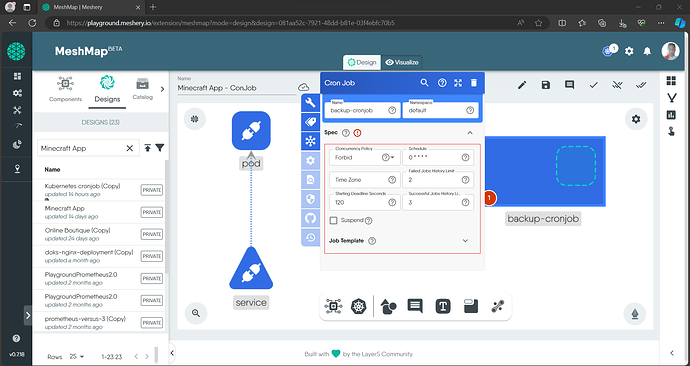Open comments icon in top toolbar

point(569,85)
